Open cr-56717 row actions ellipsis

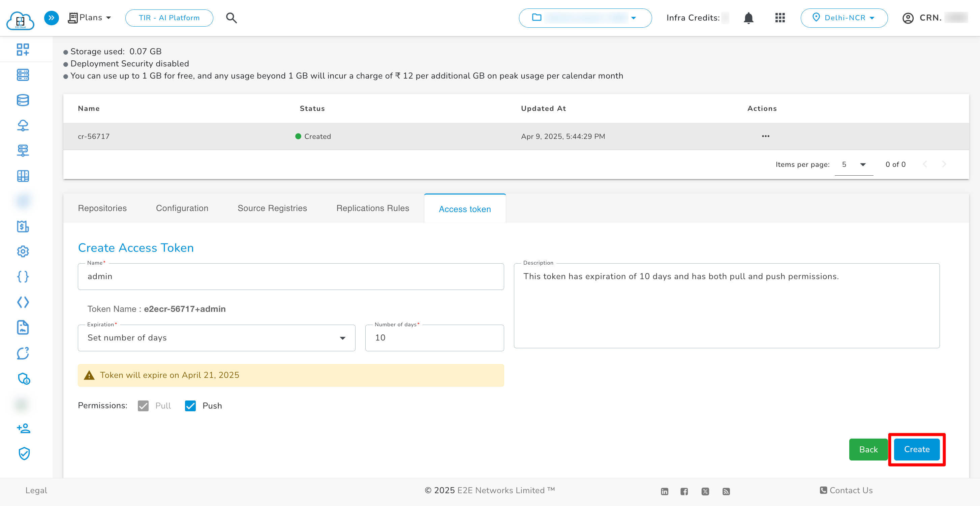click(765, 136)
